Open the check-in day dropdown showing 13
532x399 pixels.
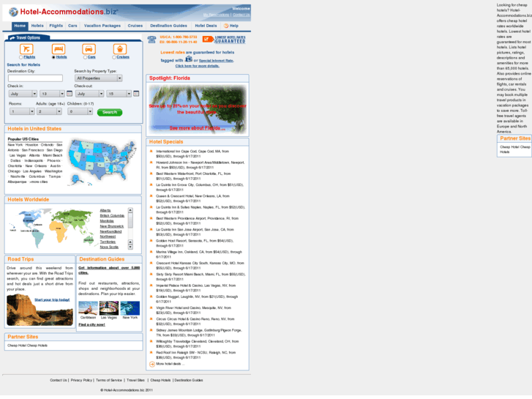click(x=52, y=94)
